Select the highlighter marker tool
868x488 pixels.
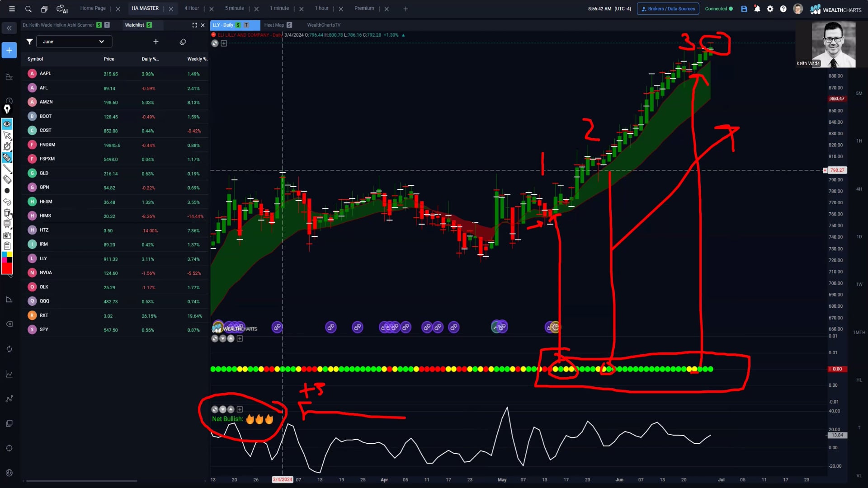(7, 157)
